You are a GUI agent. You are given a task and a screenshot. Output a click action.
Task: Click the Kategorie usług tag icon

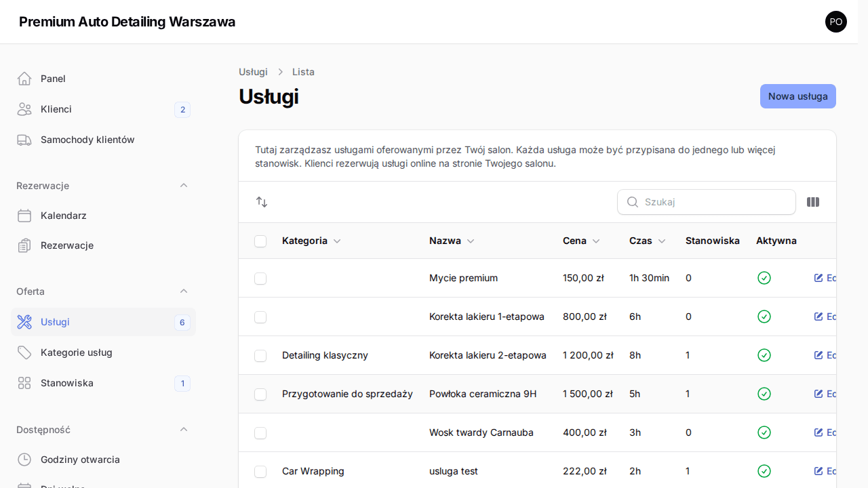(x=24, y=352)
